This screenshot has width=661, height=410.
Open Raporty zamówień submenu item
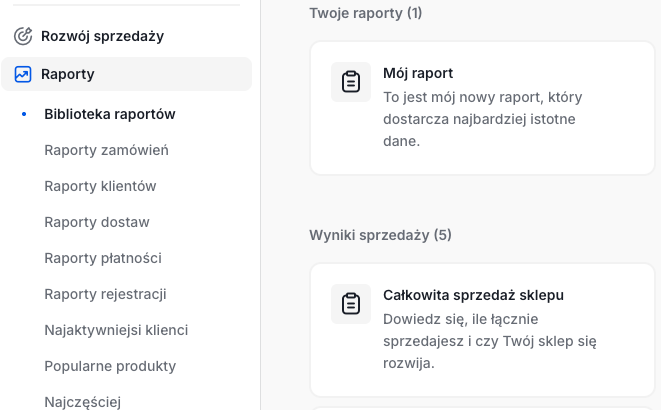pos(106,150)
